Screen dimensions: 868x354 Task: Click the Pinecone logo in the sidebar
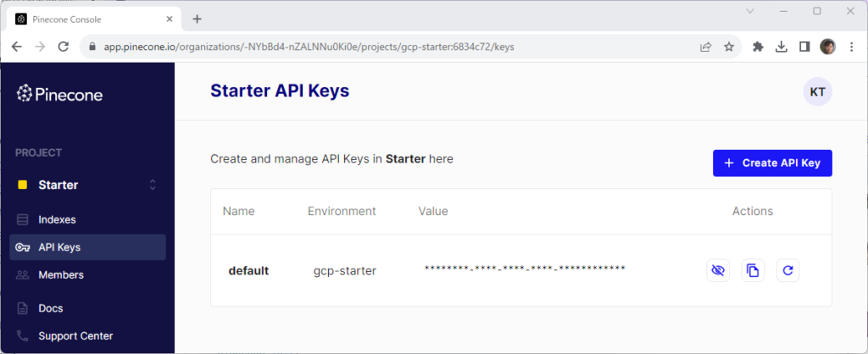coord(60,94)
